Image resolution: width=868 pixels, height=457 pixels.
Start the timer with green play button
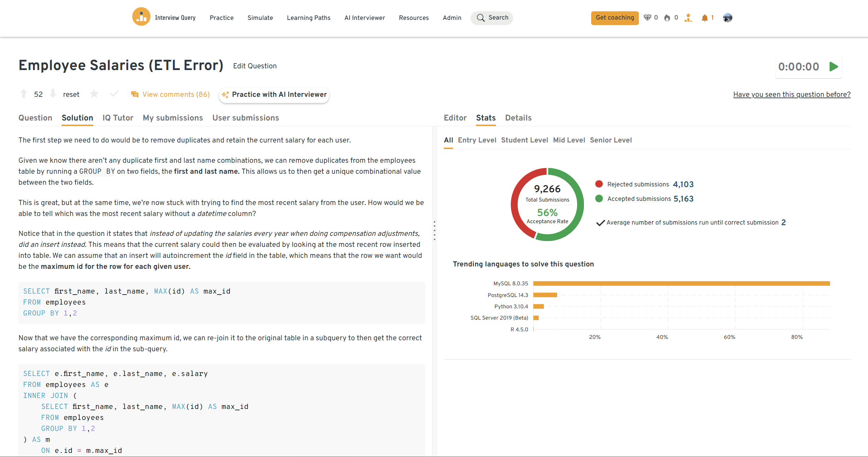[834, 67]
